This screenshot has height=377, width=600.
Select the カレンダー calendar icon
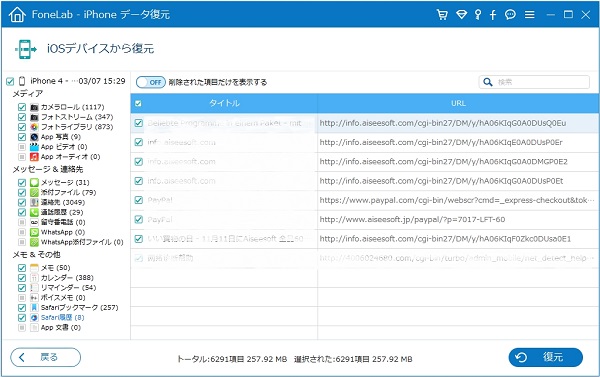[x=34, y=278]
